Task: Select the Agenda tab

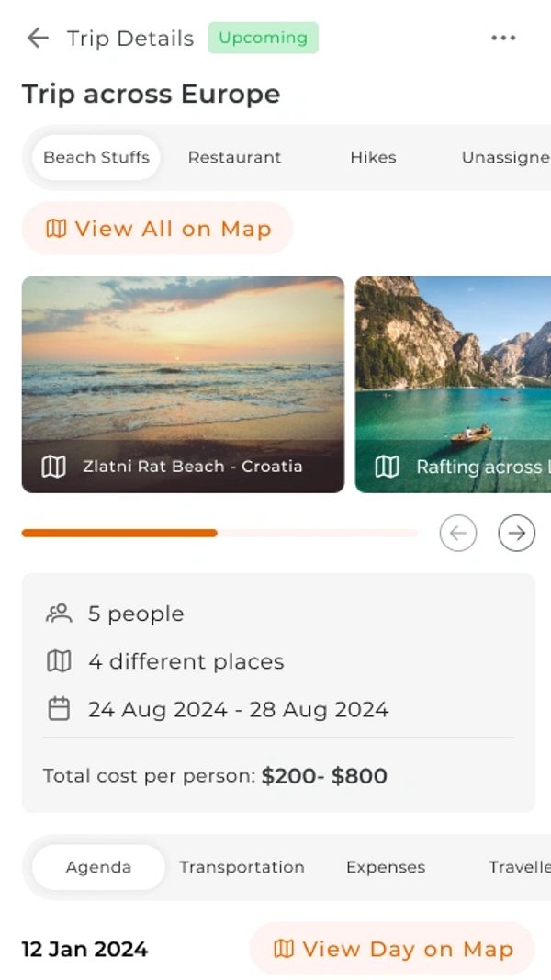Action: coord(98,867)
